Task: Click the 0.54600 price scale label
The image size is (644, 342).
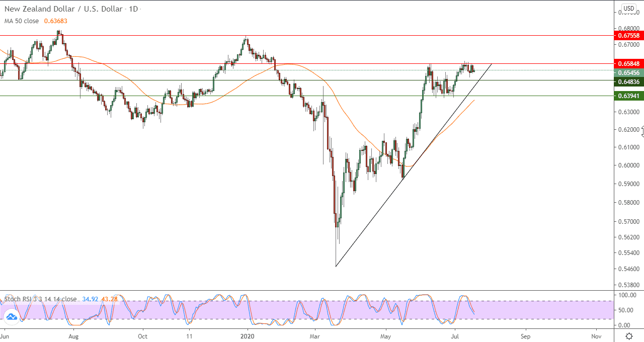Action: [x=629, y=269]
